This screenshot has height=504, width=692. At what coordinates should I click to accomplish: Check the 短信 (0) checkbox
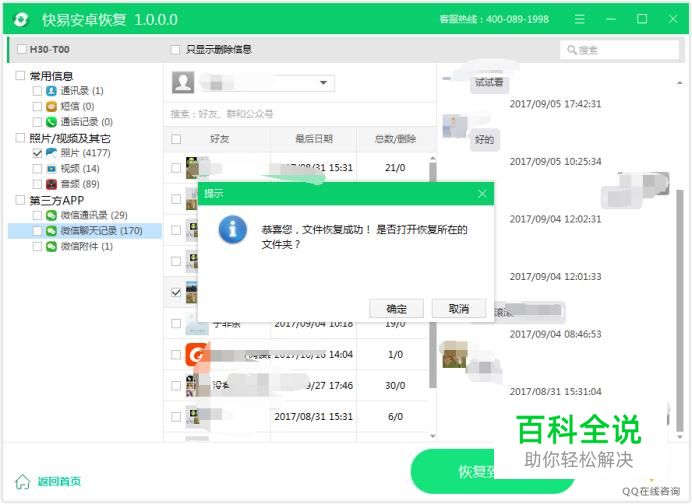[37, 106]
